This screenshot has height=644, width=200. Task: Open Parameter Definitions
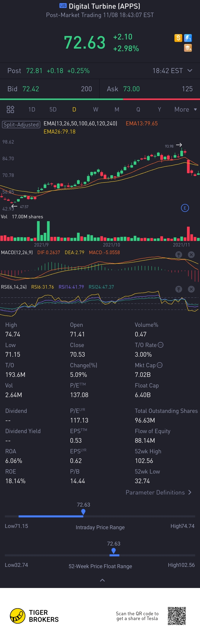159,492
